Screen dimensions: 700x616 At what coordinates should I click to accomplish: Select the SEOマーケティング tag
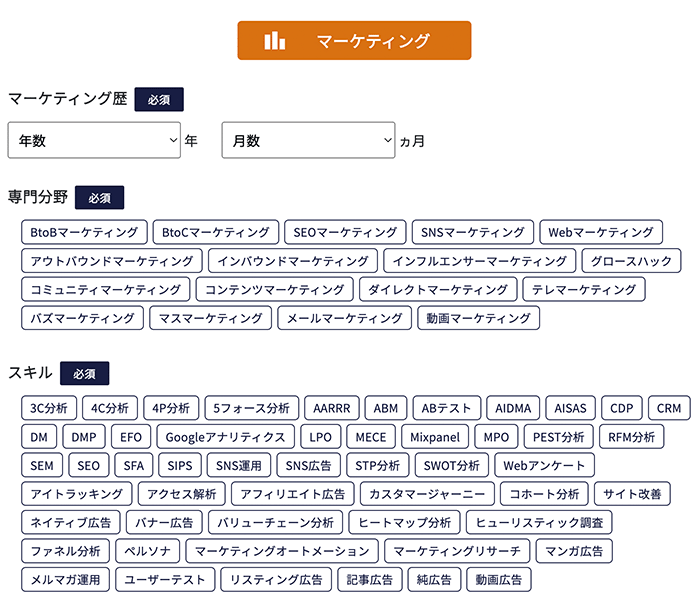click(x=345, y=232)
